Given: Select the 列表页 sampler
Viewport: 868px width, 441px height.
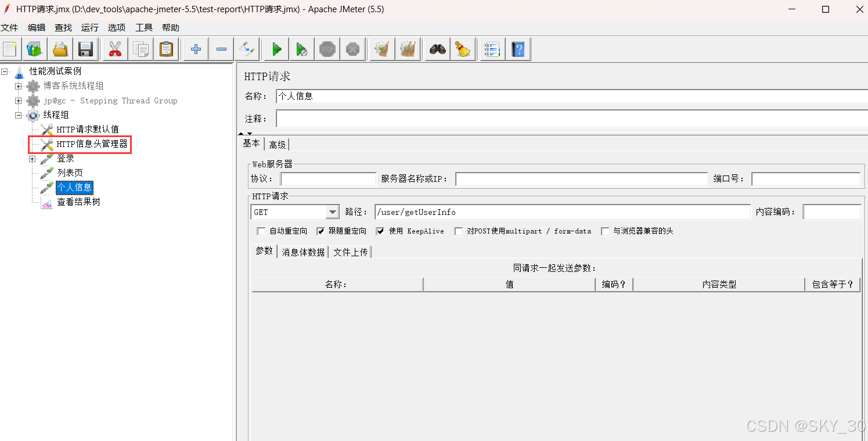Looking at the screenshot, I should (70, 173).
